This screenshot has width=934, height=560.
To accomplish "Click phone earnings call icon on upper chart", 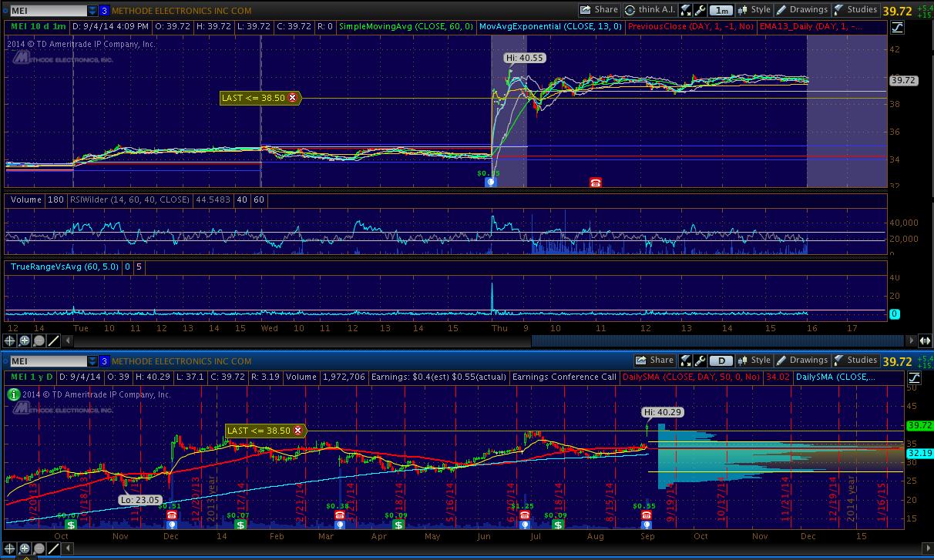I will tap(596, 183).
